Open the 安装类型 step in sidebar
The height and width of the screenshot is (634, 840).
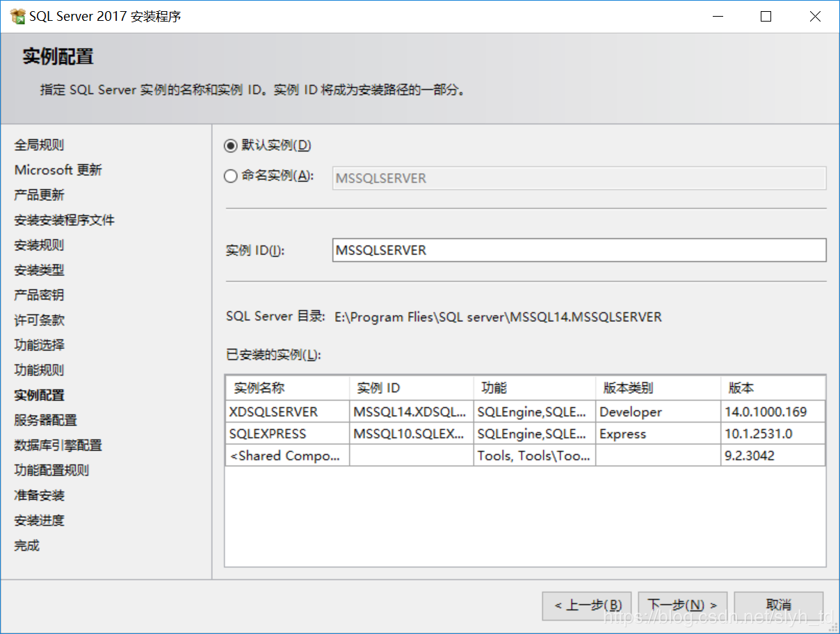point(40,270)
